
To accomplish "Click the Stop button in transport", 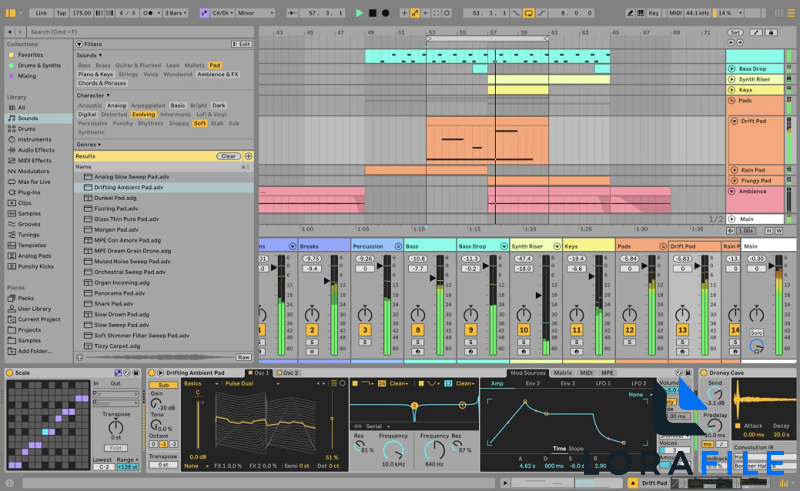I will pyautogui.click(x=372, y=13).
